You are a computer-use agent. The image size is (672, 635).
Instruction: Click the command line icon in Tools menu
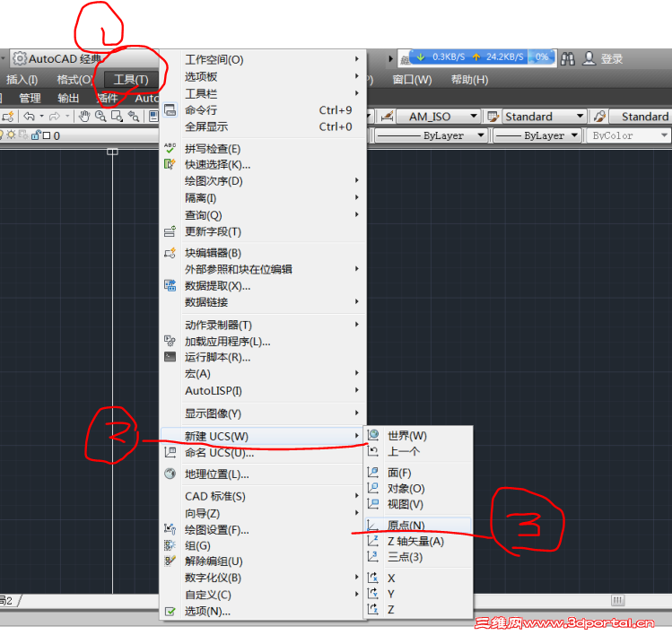170,109
